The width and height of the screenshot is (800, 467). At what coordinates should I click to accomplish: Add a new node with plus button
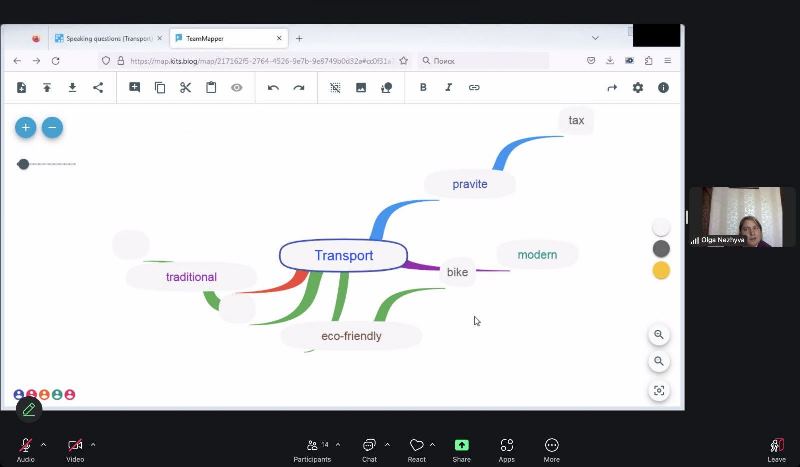pos(26,128)
